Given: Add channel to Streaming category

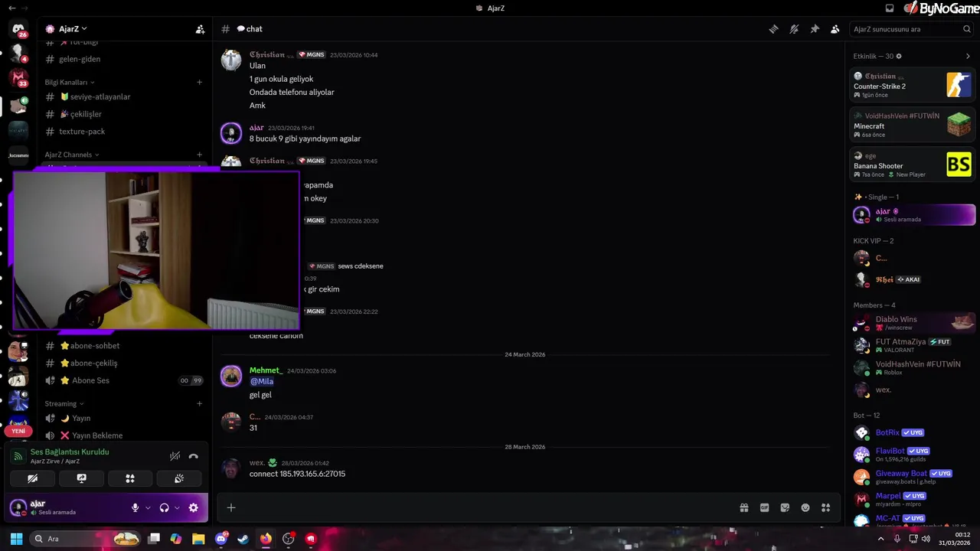Looking at the screenshot, I should [200, 403].
